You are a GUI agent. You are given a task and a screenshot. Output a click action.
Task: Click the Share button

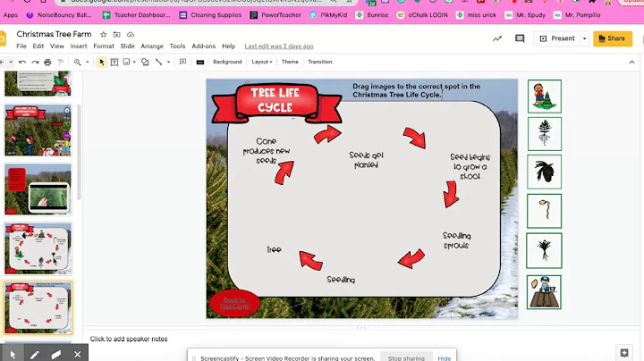pos(613,38)
